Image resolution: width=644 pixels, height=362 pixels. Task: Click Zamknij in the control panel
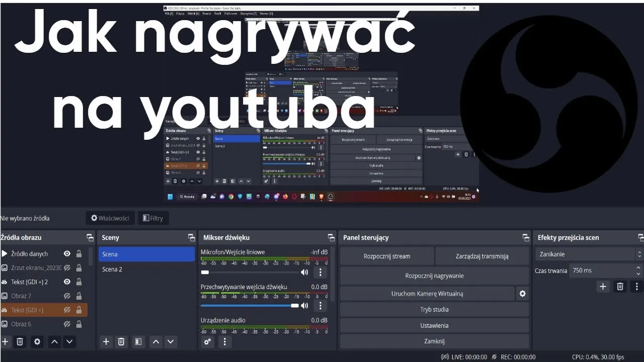(434, 341)
